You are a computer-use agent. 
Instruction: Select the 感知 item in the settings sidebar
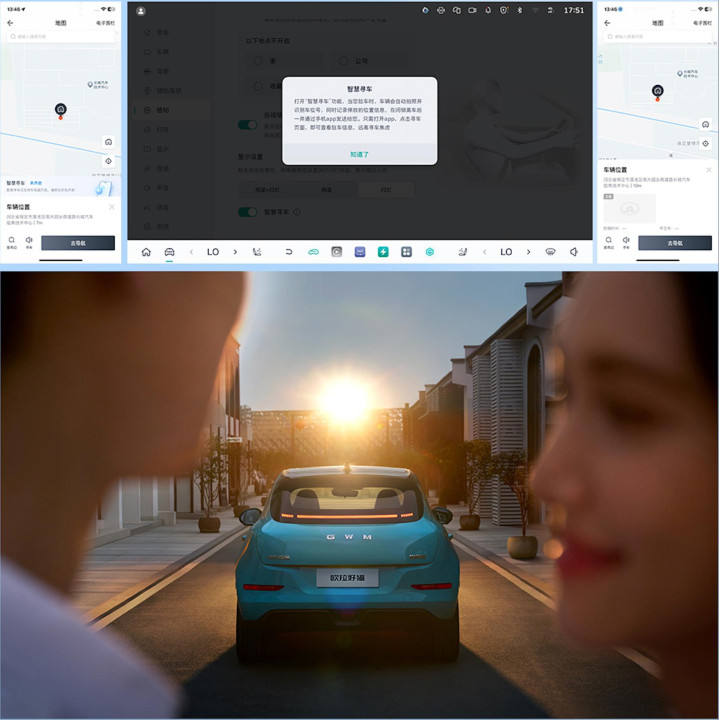[172, 110]
